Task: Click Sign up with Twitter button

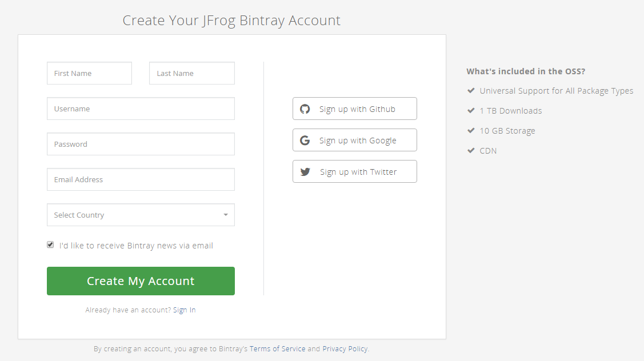Action: pyautogui.click(x=354, y=171)
